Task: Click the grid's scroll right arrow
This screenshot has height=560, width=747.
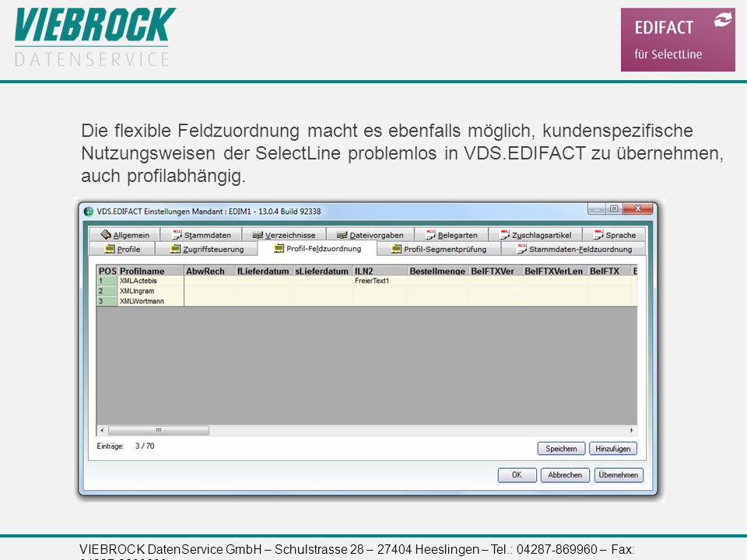Action: [x=632, y=430]
